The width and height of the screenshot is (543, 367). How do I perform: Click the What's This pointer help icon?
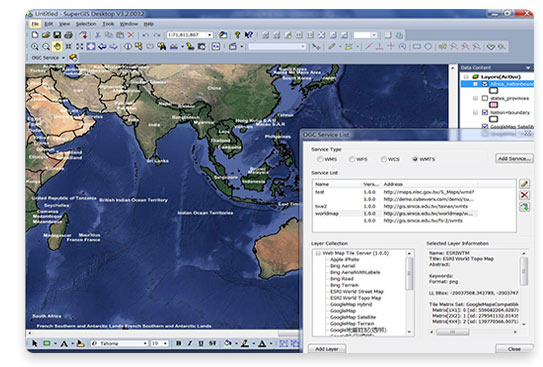(248, 35)
